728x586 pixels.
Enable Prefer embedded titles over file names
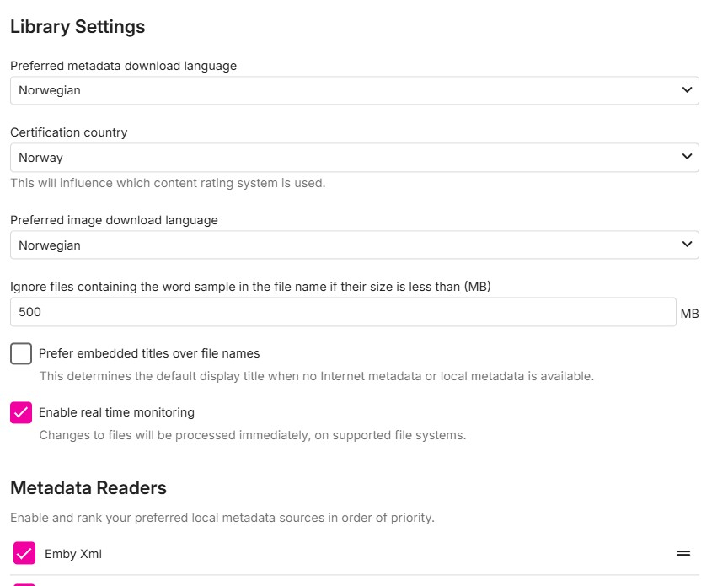pos(21,353)
